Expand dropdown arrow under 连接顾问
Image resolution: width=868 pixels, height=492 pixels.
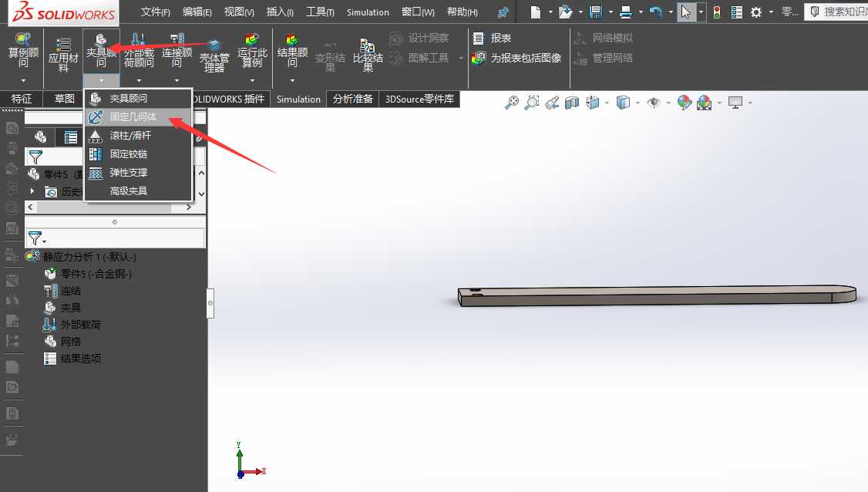177,81
